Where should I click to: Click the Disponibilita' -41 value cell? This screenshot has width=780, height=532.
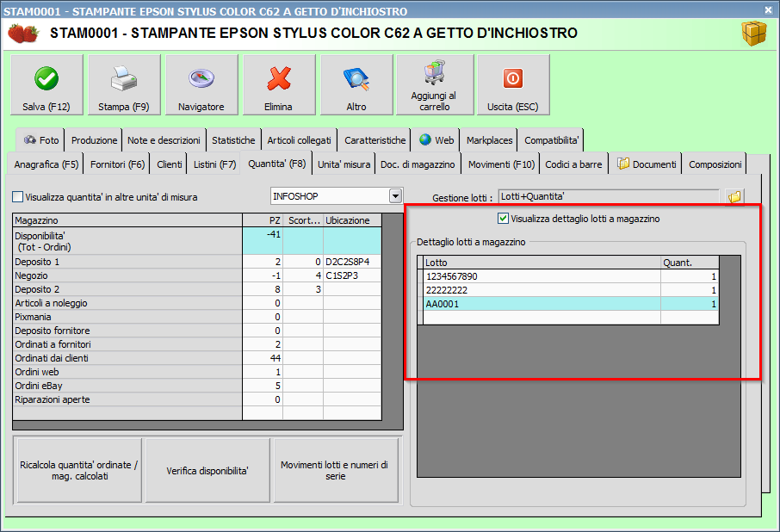pyautogui.click(x=263, y=241)
